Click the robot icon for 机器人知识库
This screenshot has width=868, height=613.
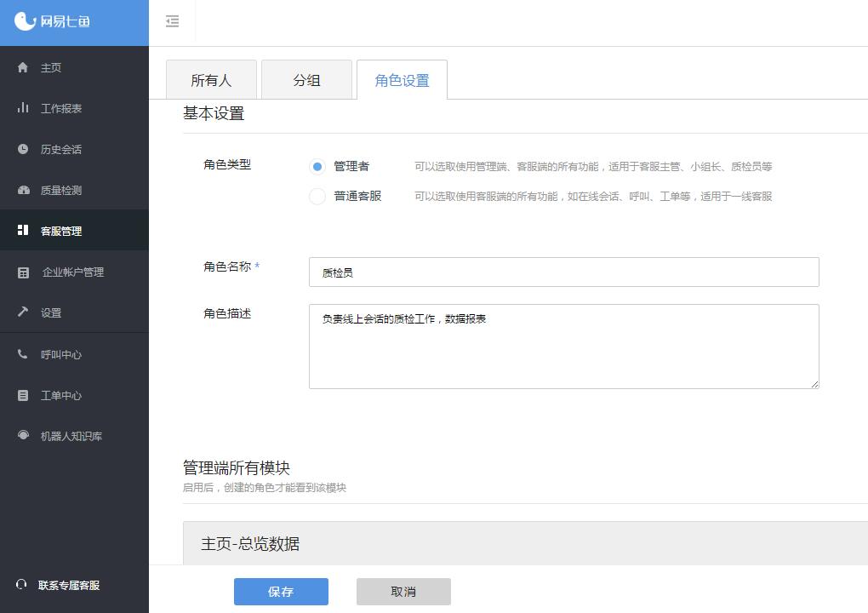(x=23, y=435)
